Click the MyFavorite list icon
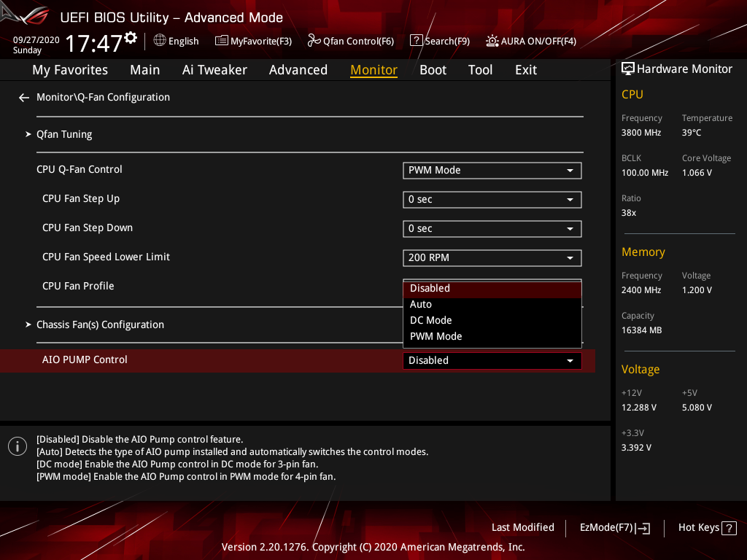The image size is (747, 560). click(x=221, y=41)
